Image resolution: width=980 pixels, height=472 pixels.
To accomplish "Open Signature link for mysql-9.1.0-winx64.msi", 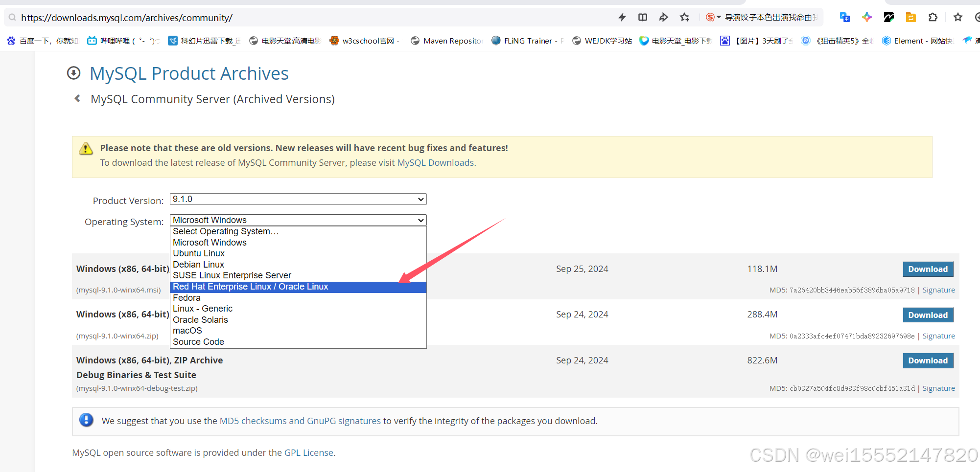I will (938, 290).
